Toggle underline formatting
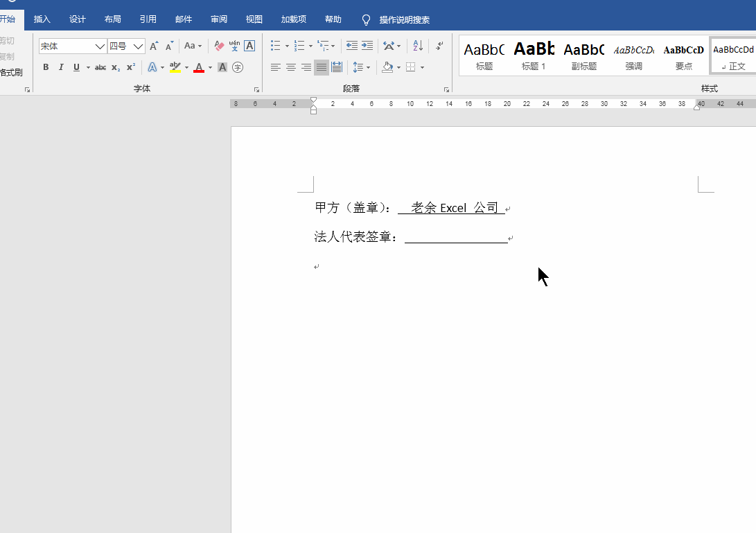Viewport: 756px width, 533px height. (x=76, y=67)
